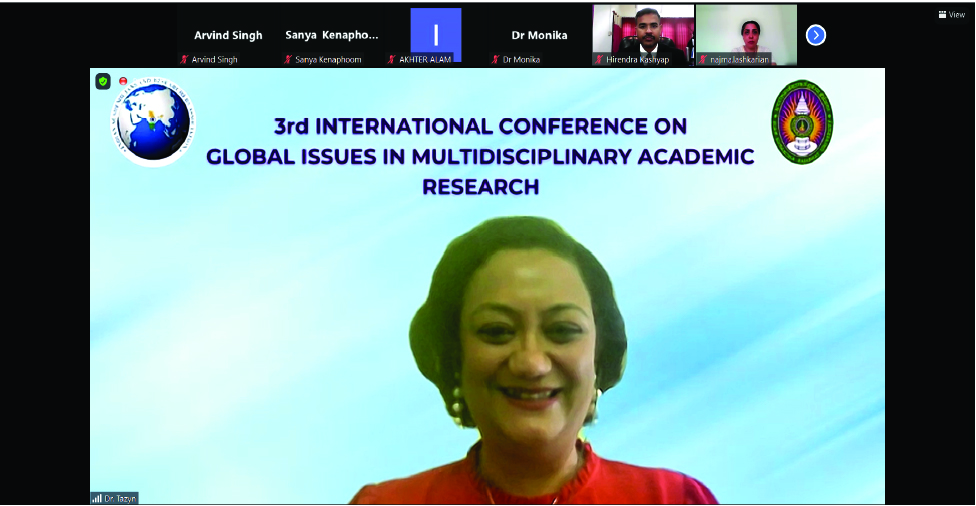
Task: Select Hirendra Kashyap's video thumbnail
Action: [643, 30]
